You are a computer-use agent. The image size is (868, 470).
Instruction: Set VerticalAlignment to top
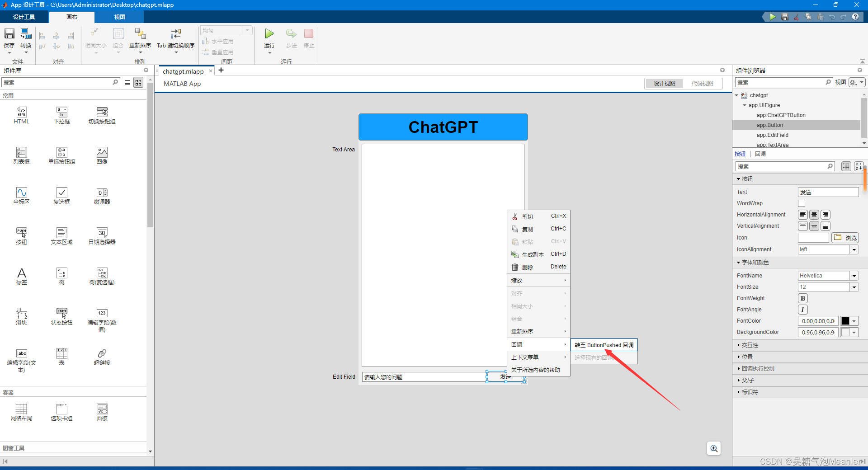coord(803,226)
